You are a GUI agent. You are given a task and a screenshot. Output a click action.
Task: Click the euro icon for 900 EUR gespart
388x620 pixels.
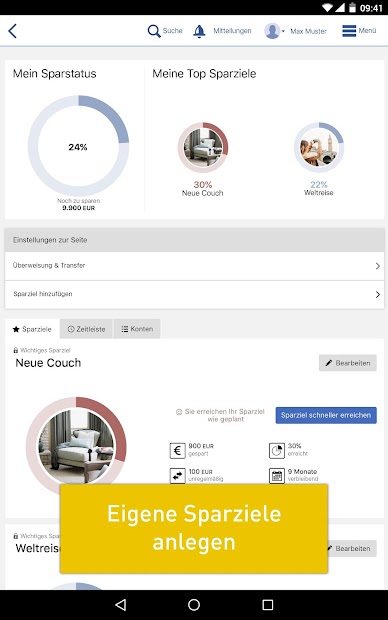178,450
